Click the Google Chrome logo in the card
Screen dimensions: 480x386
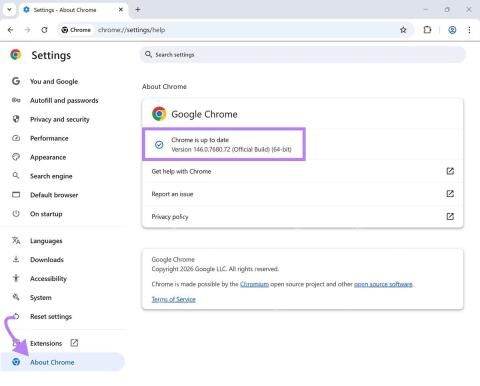click(159, 114)
